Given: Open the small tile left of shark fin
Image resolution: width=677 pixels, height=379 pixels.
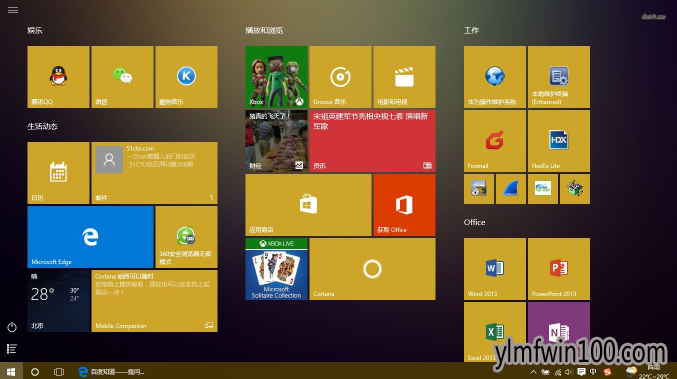Looking at the screenshot, I should click(x=479, y=189).
